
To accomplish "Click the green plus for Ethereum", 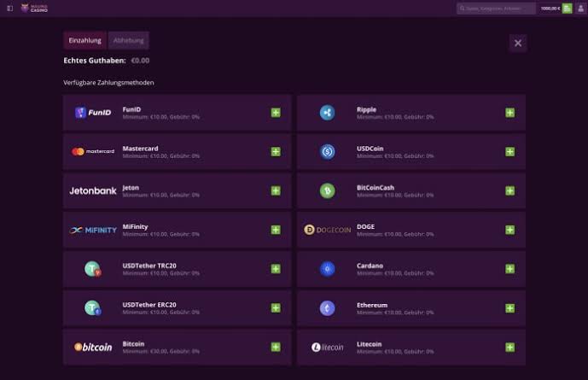I will pyautogui.click(x=510, y=308).
